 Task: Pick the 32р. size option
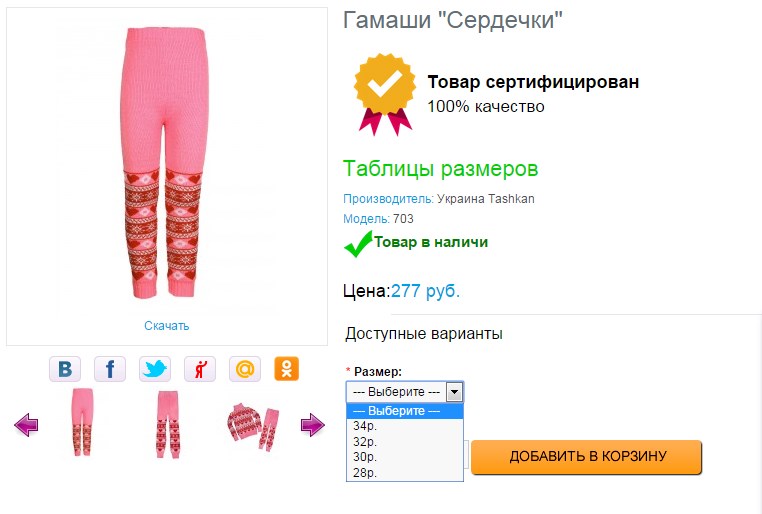click(x=405, y=442)
